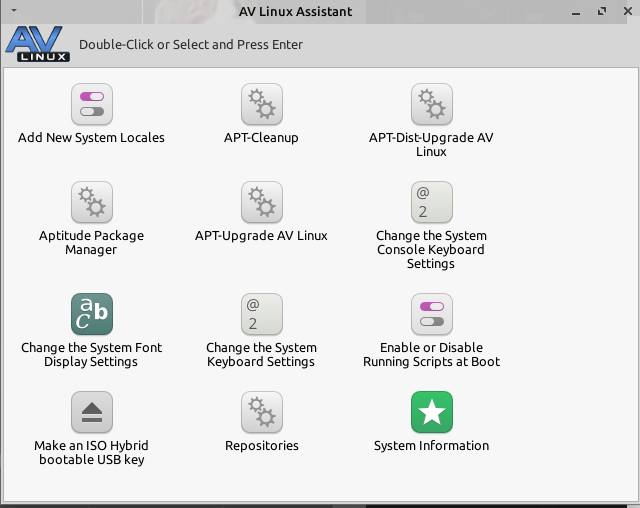Image resolution: width=640 pixels, height=508 pixels.
Task: Select the Add New System Locales icon
Action: point(92,104)
